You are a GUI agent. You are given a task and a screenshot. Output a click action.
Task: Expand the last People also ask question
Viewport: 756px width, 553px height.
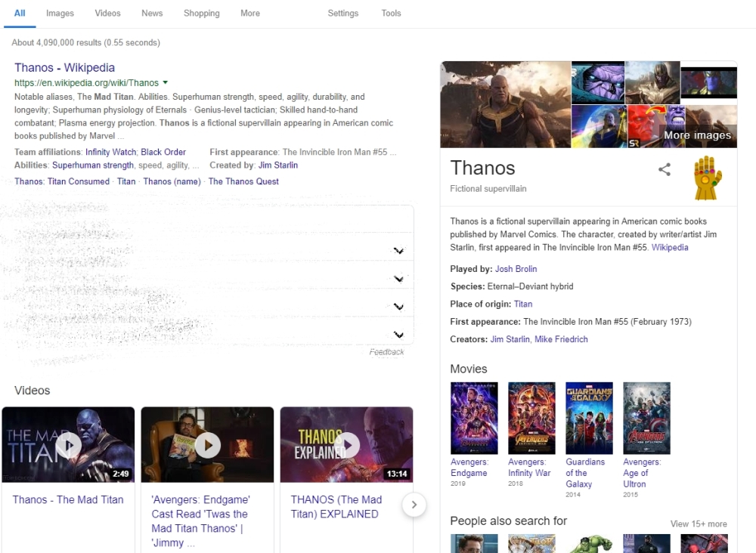coord(398,334)
